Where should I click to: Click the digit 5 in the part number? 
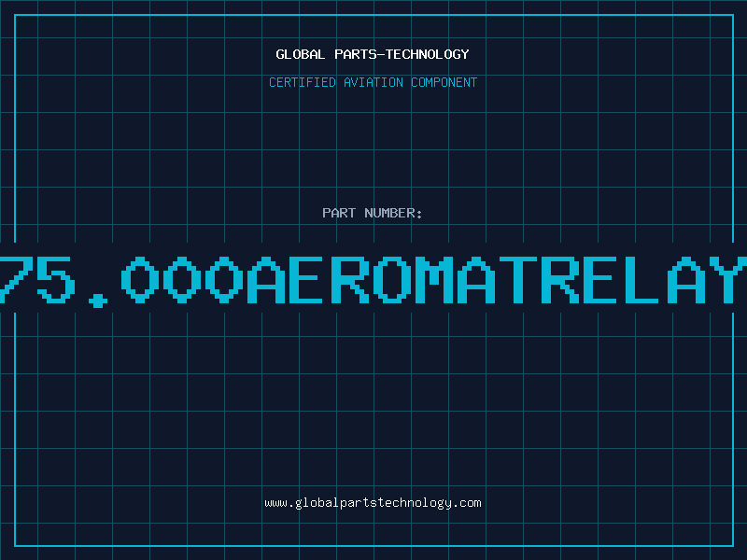click(x=57, y=281)
